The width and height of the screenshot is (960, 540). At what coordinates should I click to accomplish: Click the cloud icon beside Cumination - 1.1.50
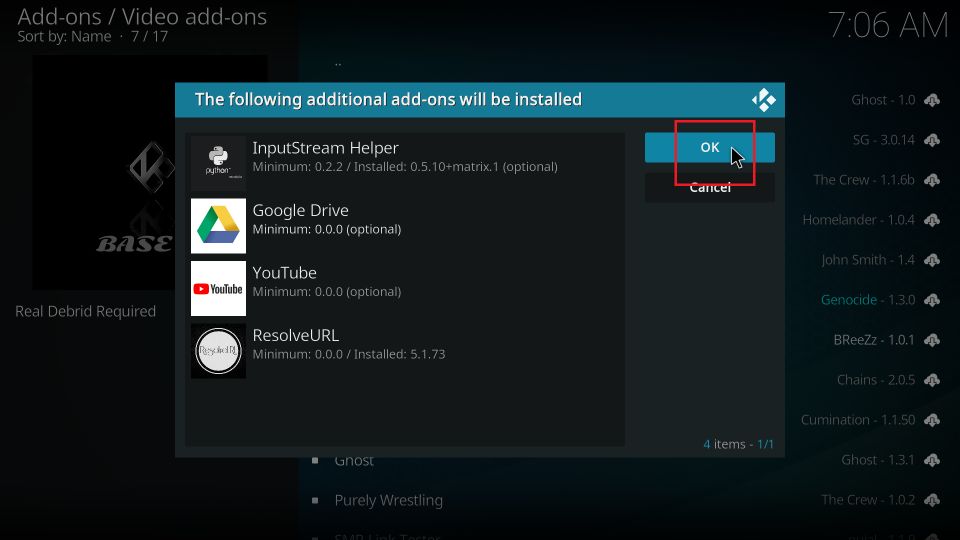coord(932,420)
